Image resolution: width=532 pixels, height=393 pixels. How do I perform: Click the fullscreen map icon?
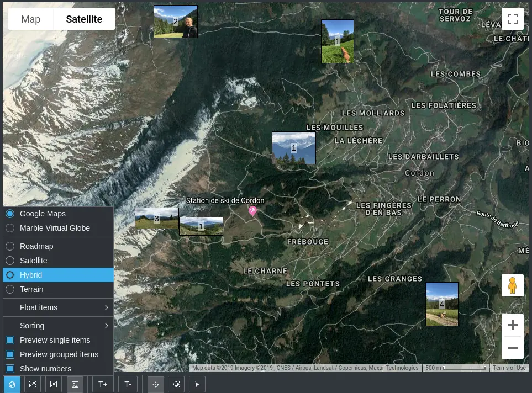click(x=513, y=18)
